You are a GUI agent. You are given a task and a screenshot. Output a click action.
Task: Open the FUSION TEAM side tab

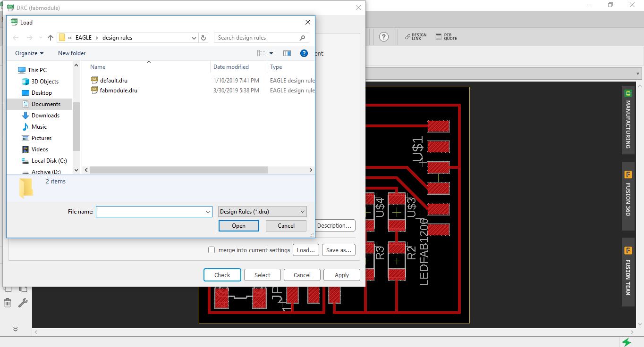[x=628, y=272]
